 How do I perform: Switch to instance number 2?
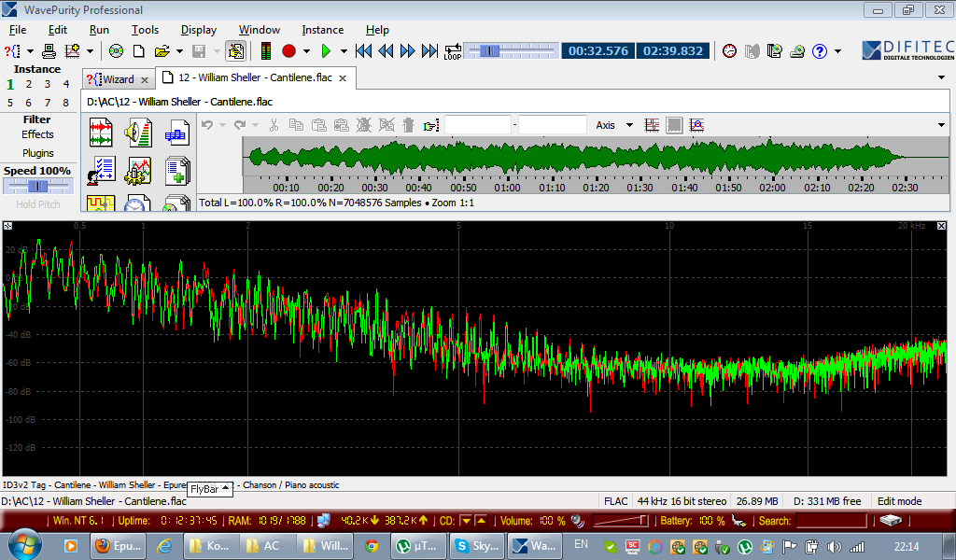[29, 84]
